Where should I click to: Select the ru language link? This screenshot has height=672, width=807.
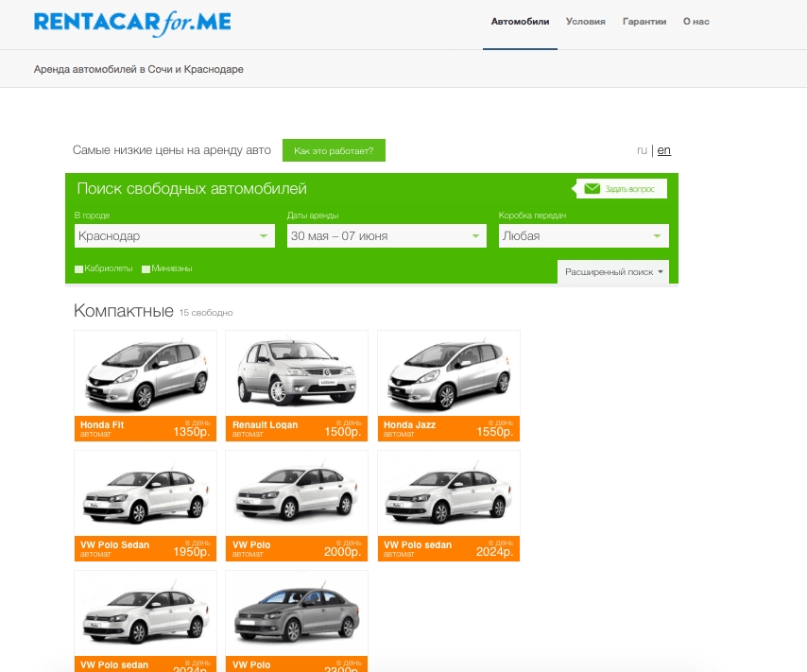642,150
